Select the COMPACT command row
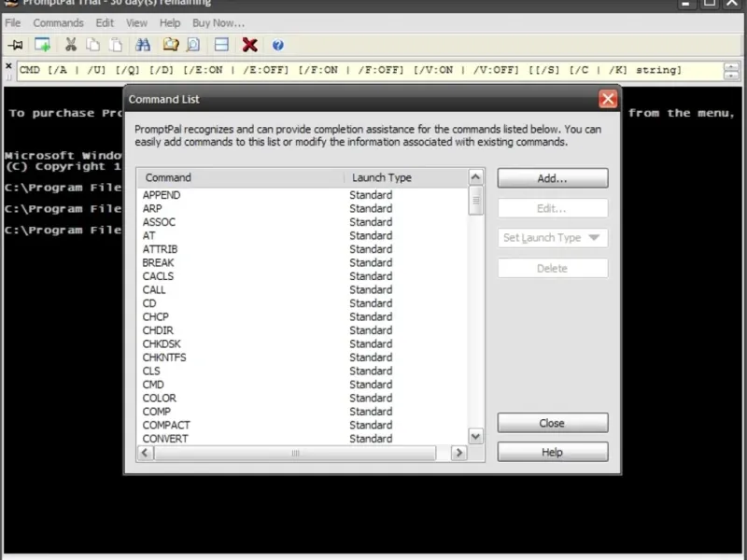 tap(303, 425)
